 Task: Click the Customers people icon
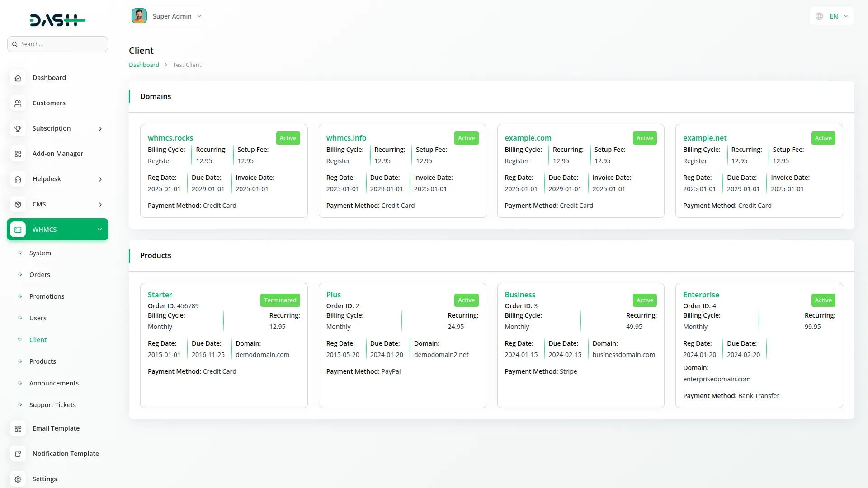point(18,103)
